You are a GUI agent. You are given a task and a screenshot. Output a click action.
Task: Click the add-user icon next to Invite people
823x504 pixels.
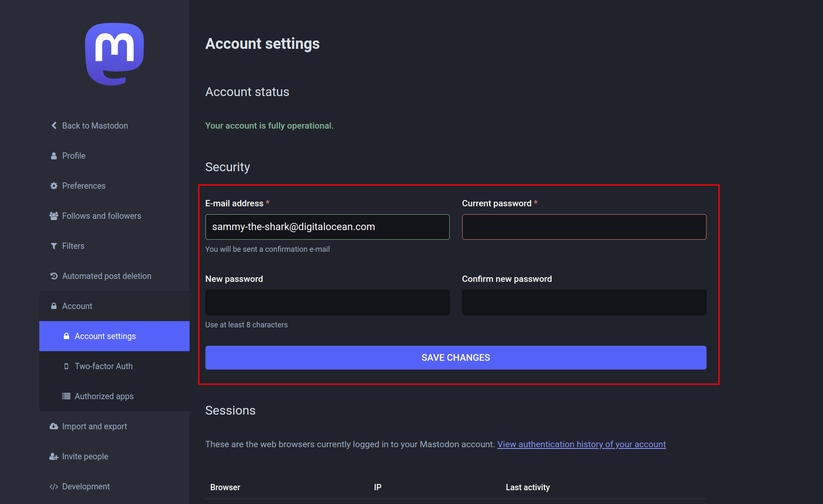coord(54,456)
